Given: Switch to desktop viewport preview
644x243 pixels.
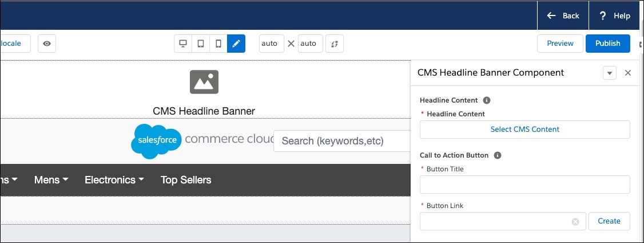Looking at the screenshot, I should 183,44.
